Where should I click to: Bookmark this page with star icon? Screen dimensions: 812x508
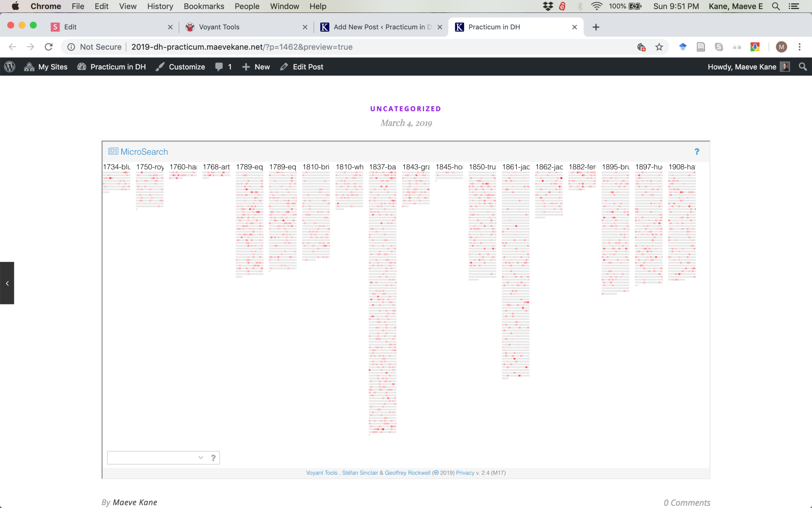659,47
